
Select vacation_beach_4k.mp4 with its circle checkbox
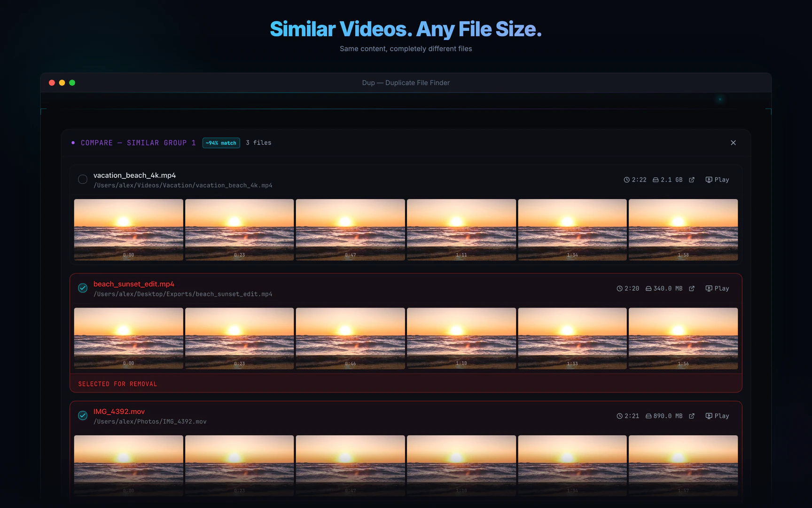[83, 179]
